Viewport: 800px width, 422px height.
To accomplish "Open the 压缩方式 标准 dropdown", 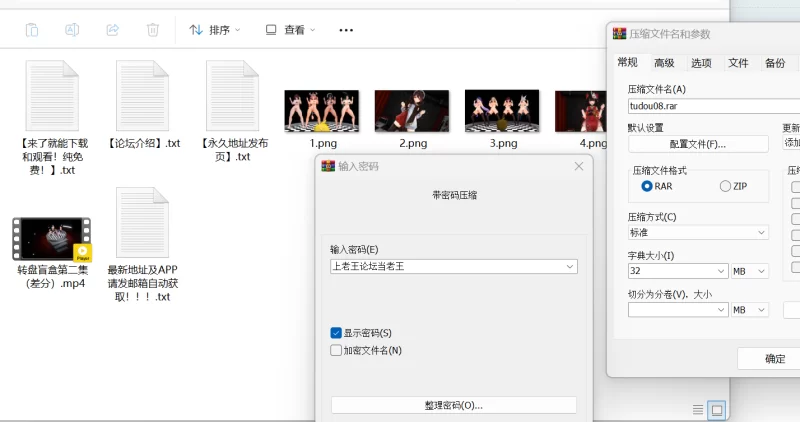I will 698,233.
